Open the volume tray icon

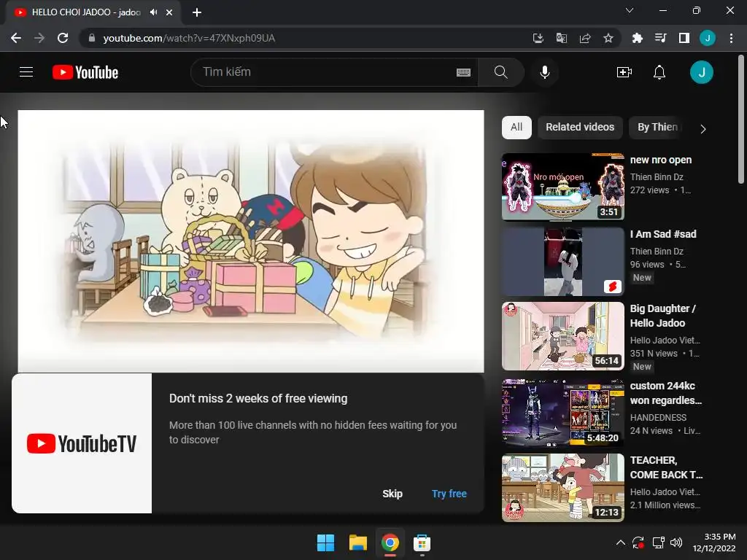tap(676, 542)
